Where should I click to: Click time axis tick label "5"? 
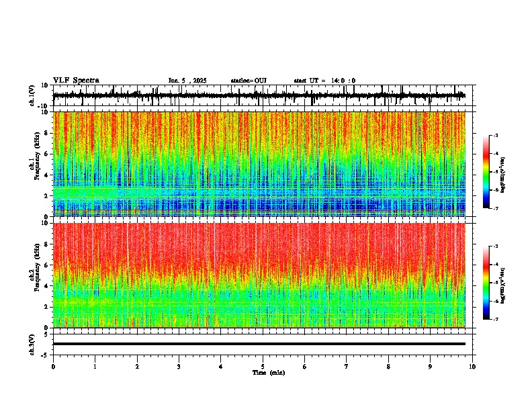[x=263, y=367]
